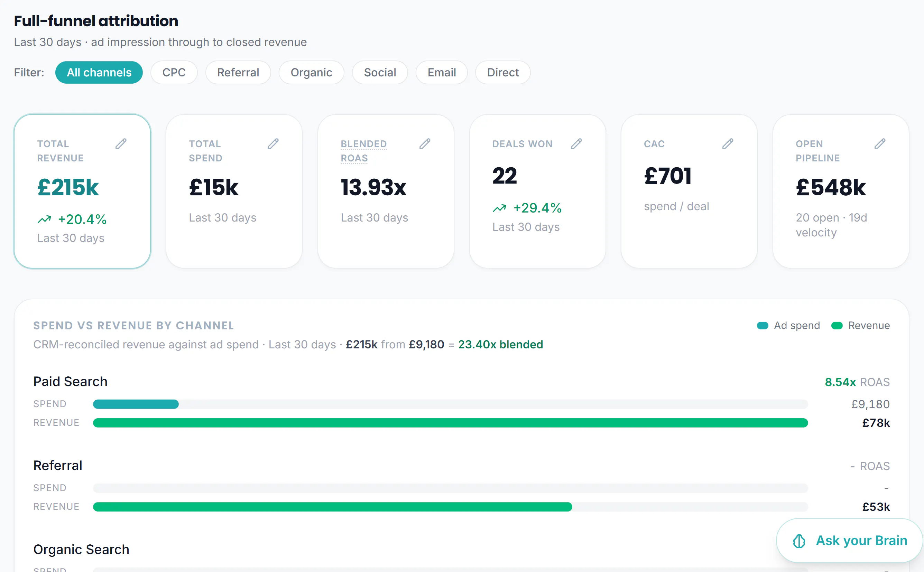Click the Organic Search channel heading
Image resolution: width=924 pixels, height=572 pixels.
click(x=81, y=550)
